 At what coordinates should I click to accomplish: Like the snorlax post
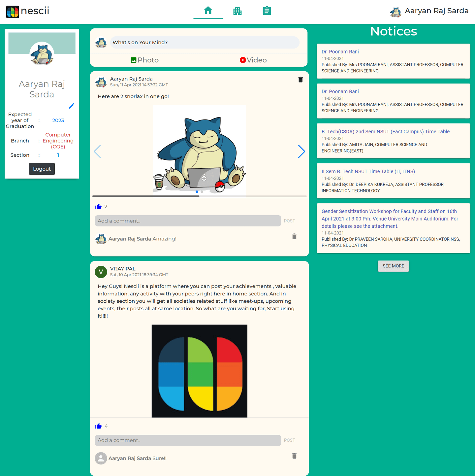click(x=98, y=207)
